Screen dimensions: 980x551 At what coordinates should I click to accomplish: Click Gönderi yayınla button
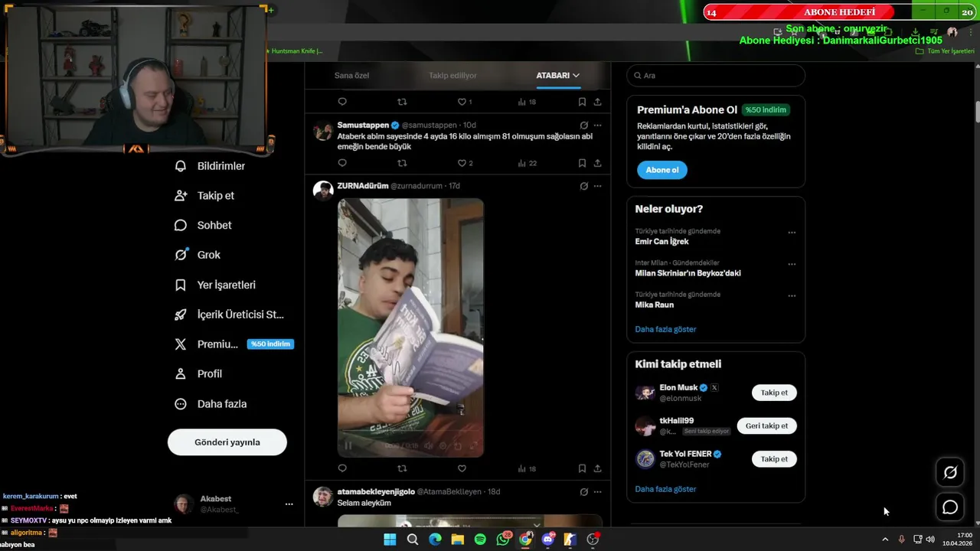[227, 442]
